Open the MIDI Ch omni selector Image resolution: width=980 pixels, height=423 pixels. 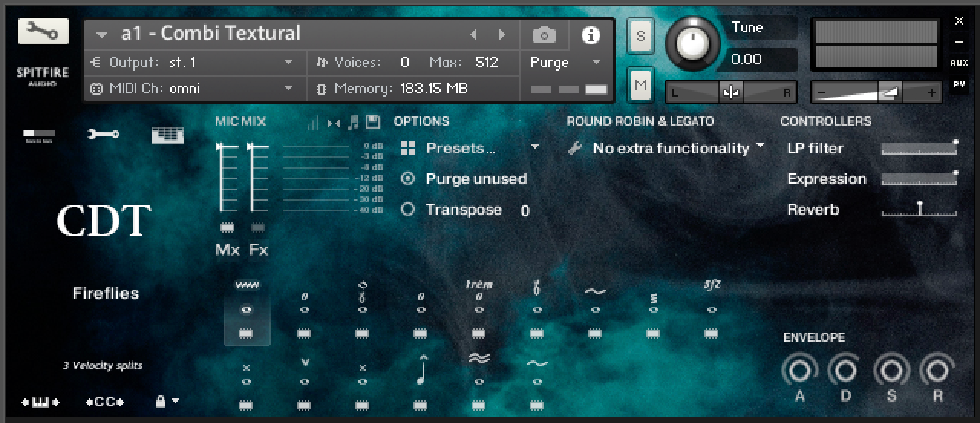(x=191, y=89)
